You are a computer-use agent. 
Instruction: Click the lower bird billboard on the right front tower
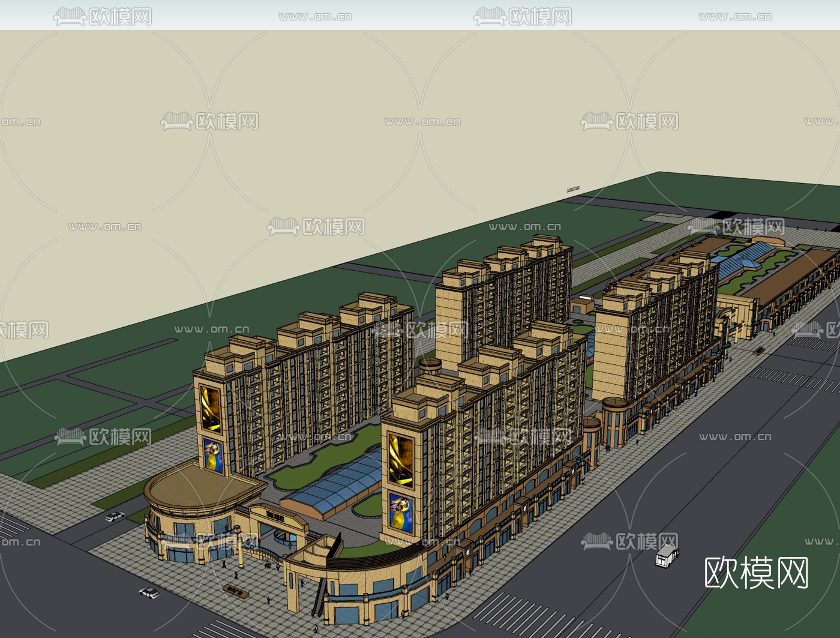pyautogui.click(x=401, y=512)
